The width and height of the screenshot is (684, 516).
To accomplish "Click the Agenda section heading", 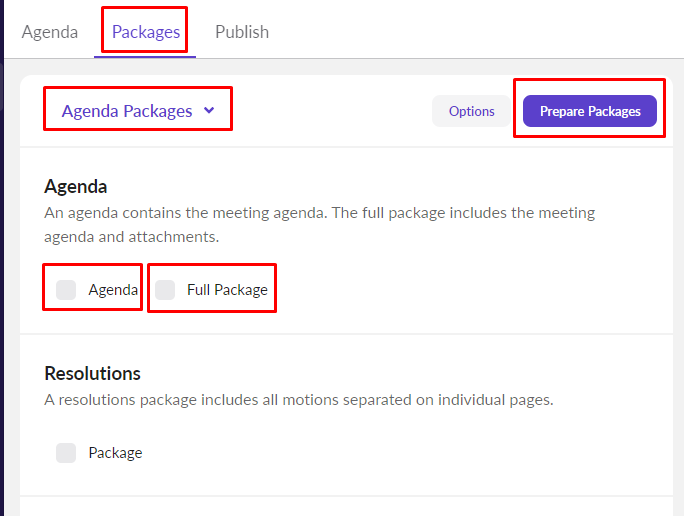I will point(76,186).
